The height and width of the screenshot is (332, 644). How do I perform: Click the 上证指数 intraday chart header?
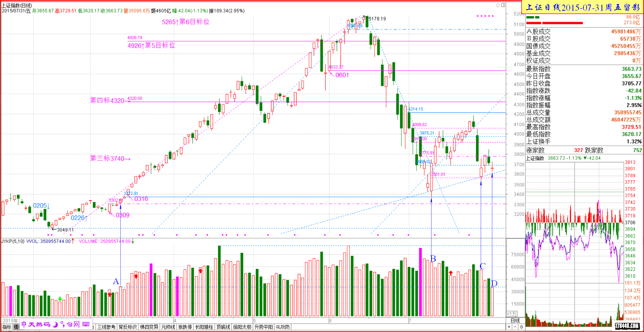(x=563, y=158)
